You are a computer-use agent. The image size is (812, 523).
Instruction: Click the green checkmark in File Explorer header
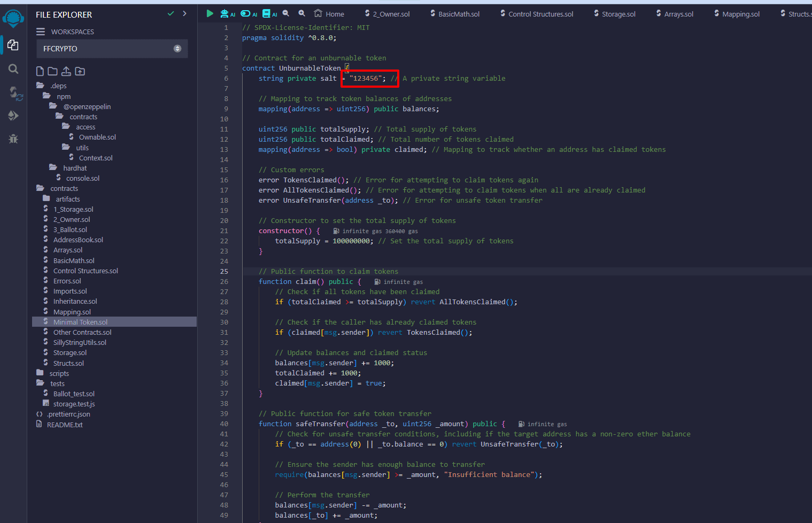pyautogui.click(x=171, y=13)
